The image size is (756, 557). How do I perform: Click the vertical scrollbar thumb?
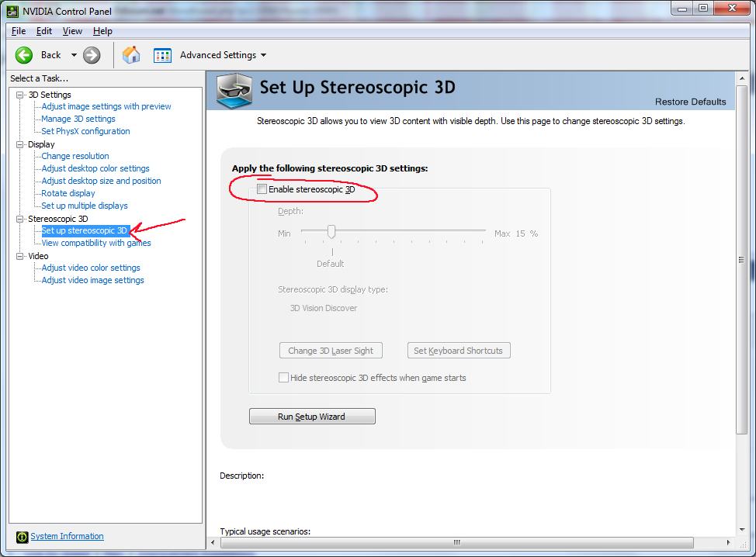(x=742, y=260)
